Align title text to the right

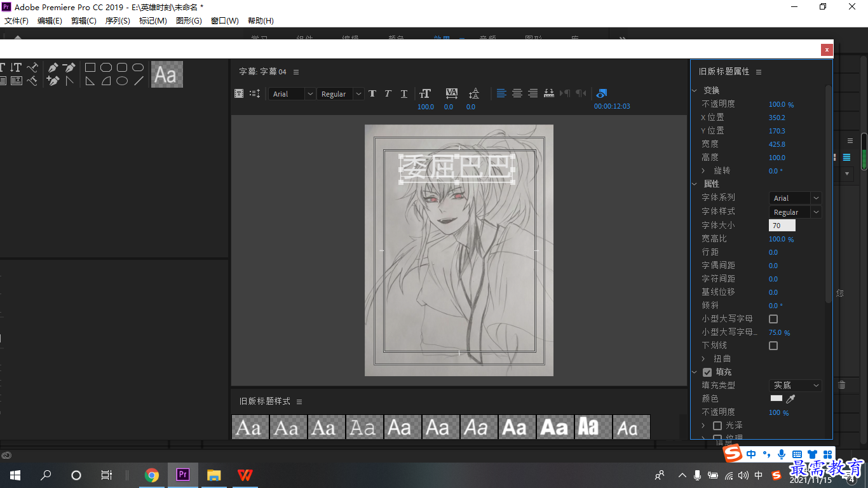[533, 93]
